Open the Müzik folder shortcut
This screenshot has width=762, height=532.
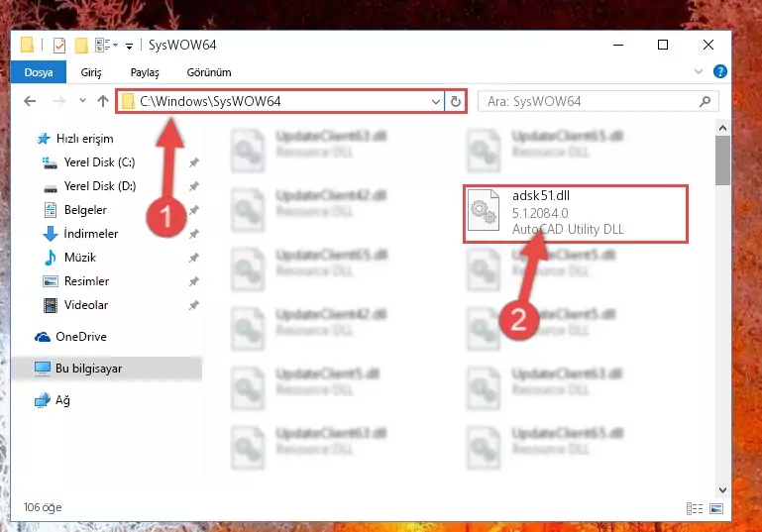79,258
